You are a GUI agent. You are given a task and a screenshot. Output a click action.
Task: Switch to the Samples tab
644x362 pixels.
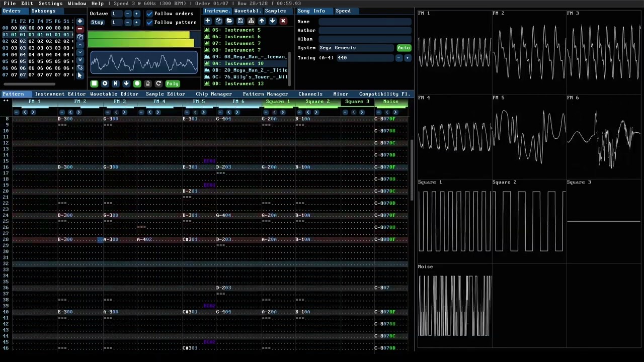coord(275,11)
